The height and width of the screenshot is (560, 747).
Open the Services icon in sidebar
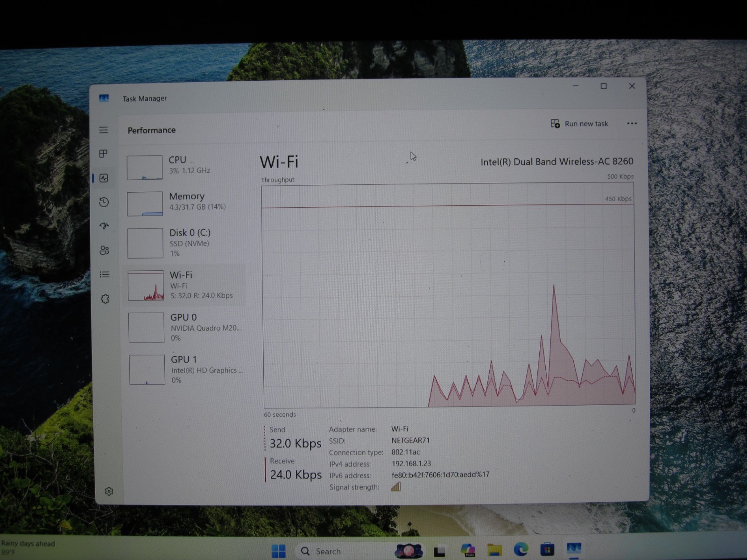(x=105, y=299)
